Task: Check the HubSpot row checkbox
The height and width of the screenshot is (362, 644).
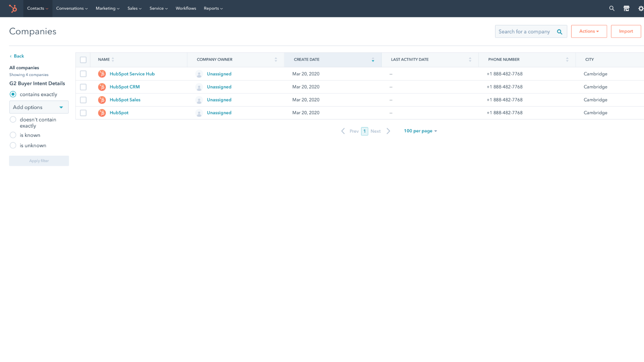Action: click(x=83, y=113)
